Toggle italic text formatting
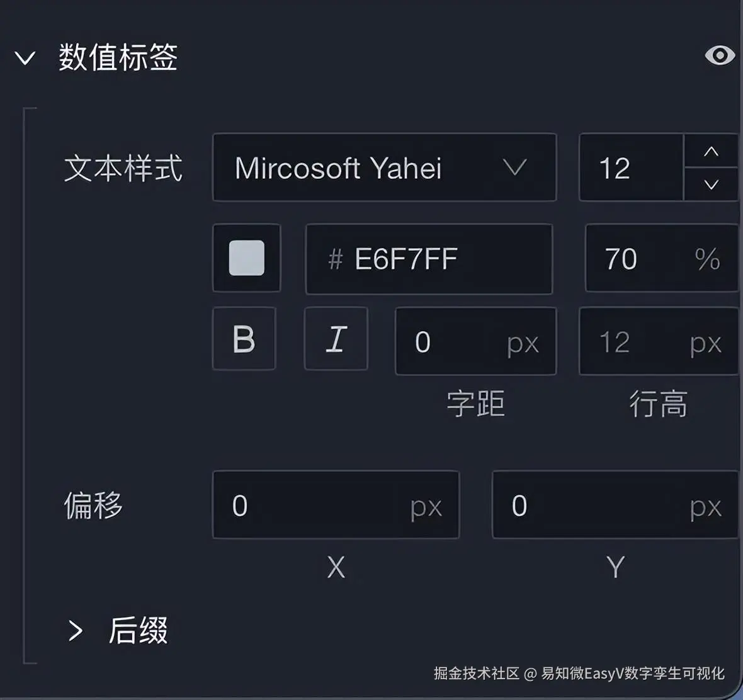The height and width of the screenshot is (700, 743). pyautogui.click(x=336, y=339)
